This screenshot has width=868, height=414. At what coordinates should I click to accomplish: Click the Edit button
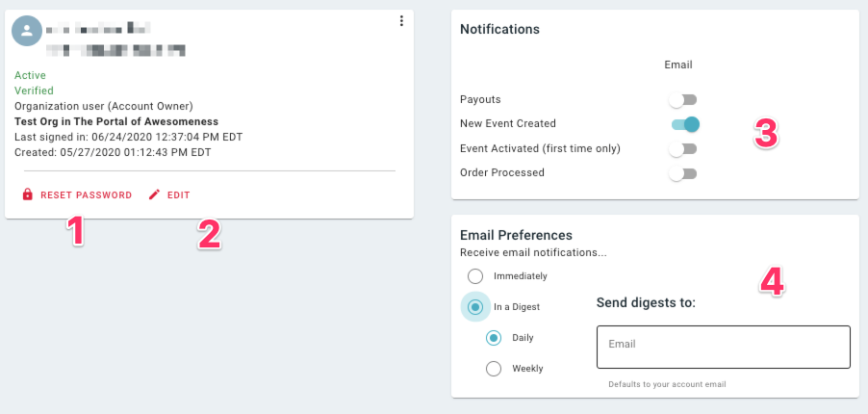(x=169, y=195)
